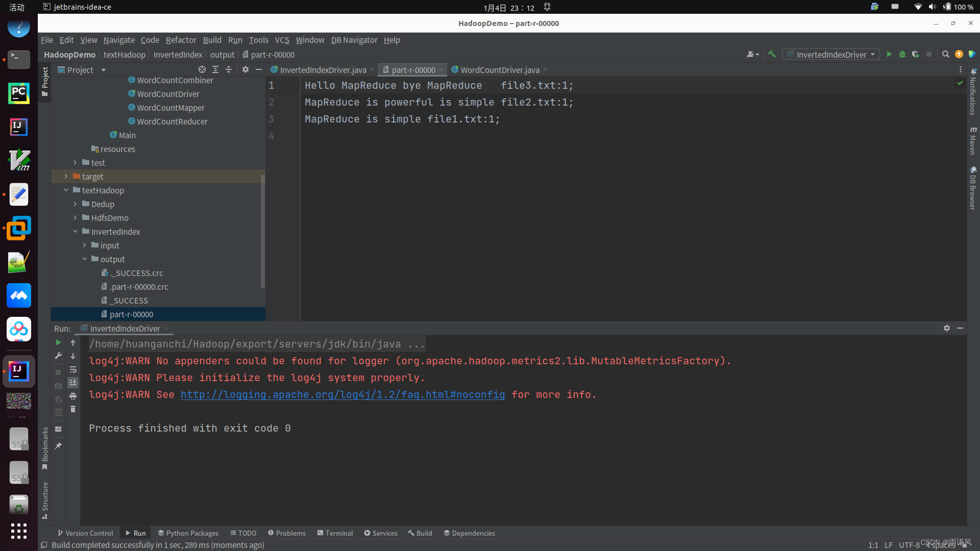Toggle scroll to end in Run console
980x551 pixels.
(x=73, y=383)
